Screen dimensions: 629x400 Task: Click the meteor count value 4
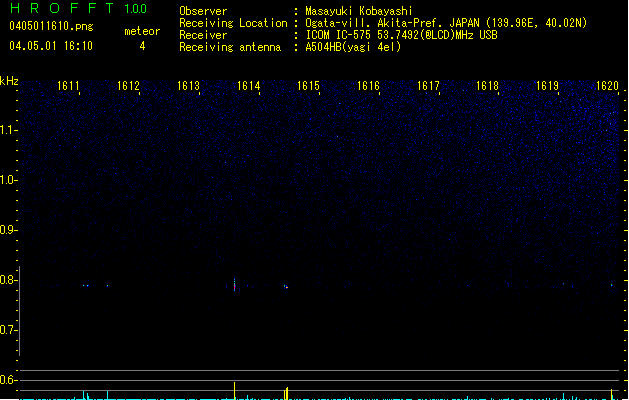[142, 46]
